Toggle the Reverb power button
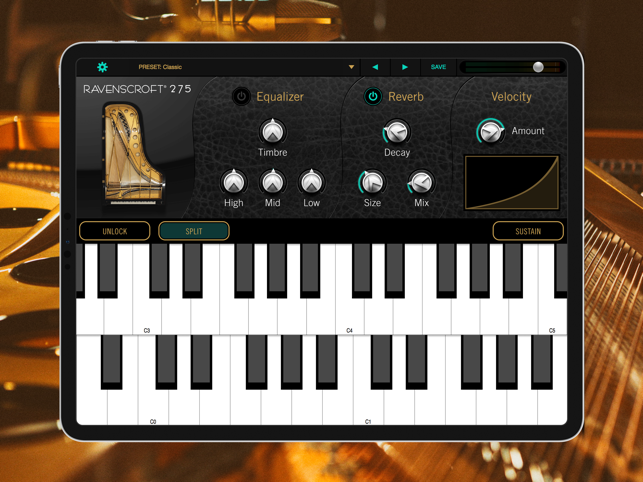The image size is (643, 482). 373,97
